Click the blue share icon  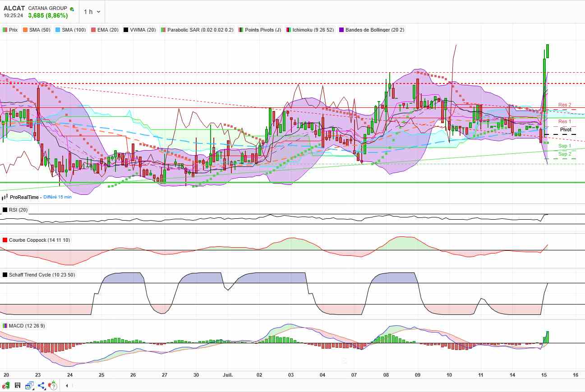(x=41, y=385)
